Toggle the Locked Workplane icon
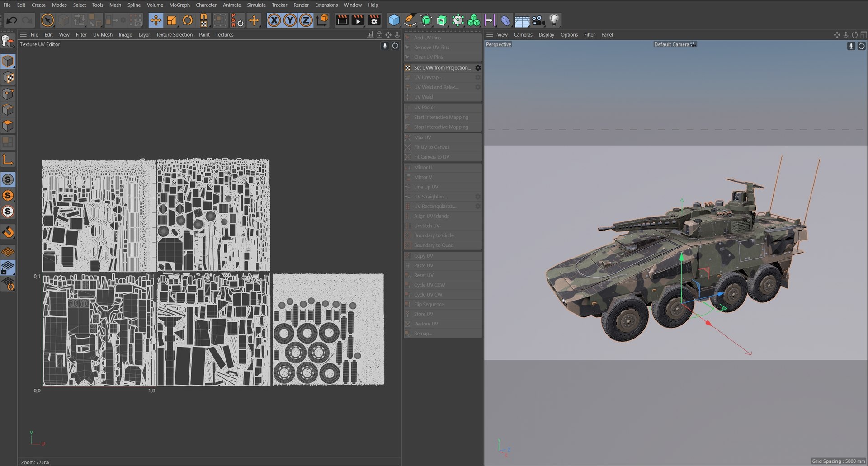Image resolution: width=868 pixels, height=466 pixels. click(8, 268)
